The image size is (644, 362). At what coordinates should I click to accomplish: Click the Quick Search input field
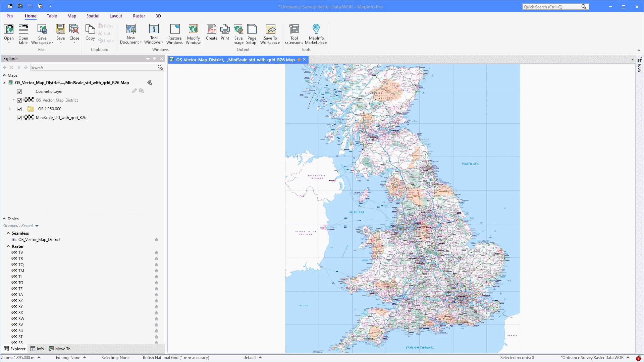click(x=552, y=7)
